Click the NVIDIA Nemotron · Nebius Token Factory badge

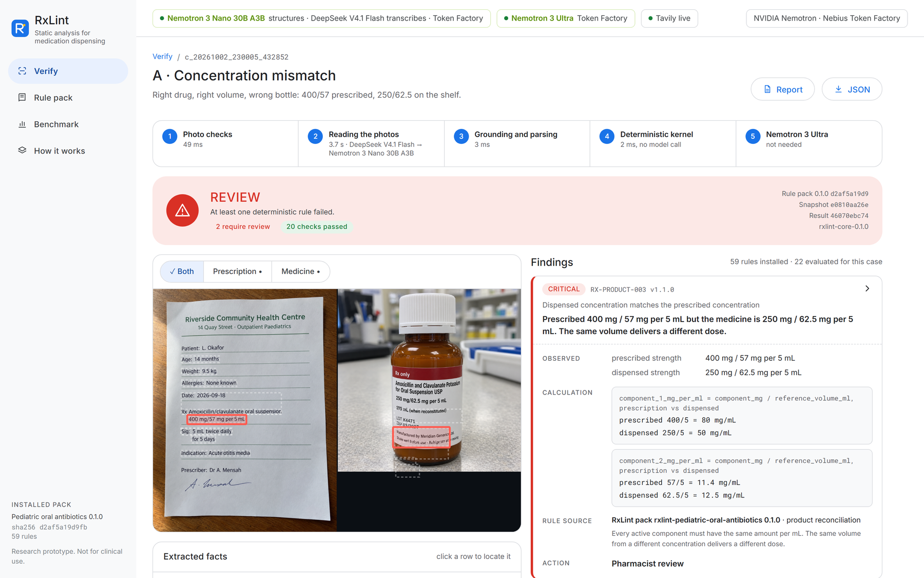click(826, 18)
